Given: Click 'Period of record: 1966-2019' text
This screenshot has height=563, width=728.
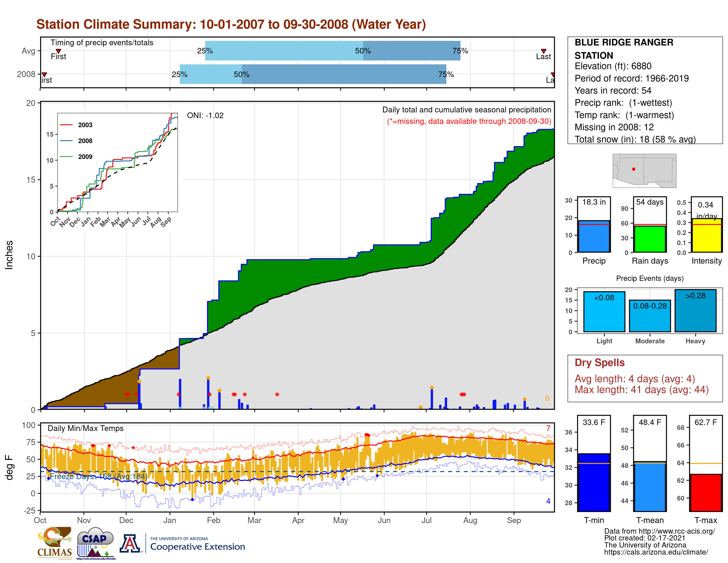Looking at the screenshot, I should pyautogui.click(x=631, y=78).
